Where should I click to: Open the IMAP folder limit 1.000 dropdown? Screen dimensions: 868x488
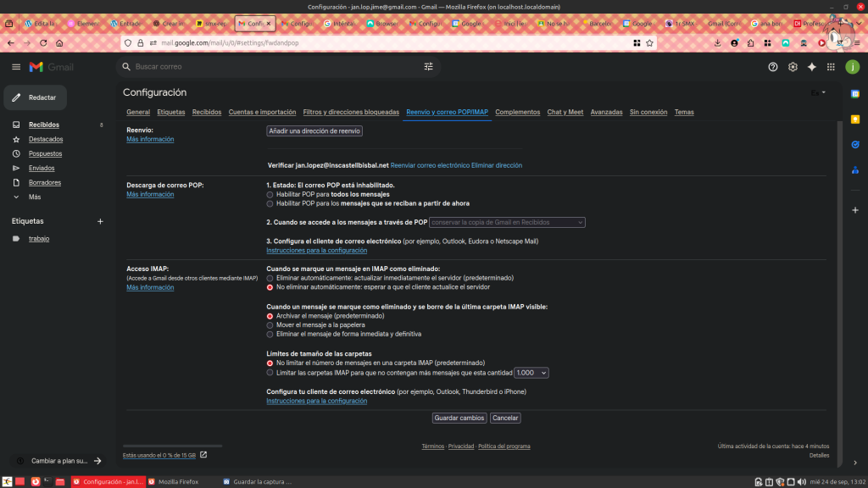click(x=531, y=372)
